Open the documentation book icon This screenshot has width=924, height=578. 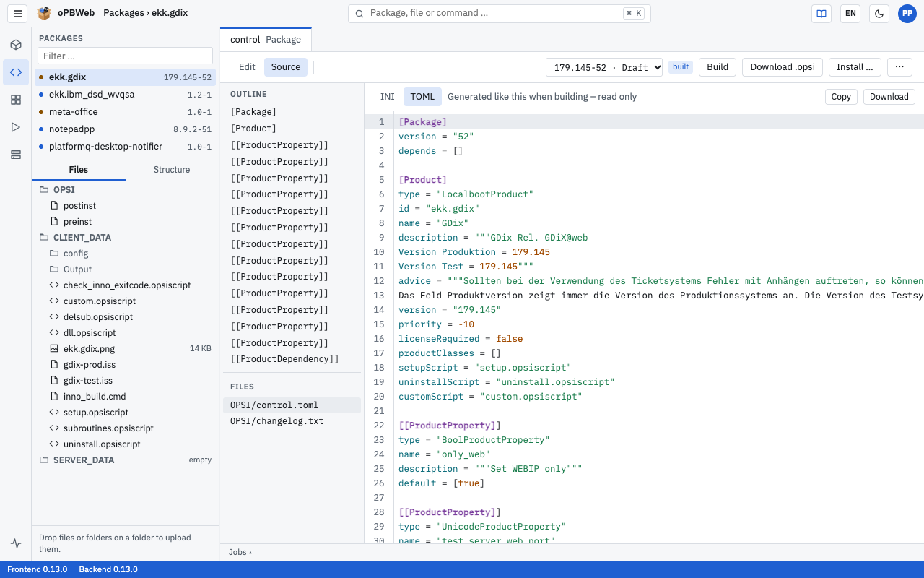(821, 13)
